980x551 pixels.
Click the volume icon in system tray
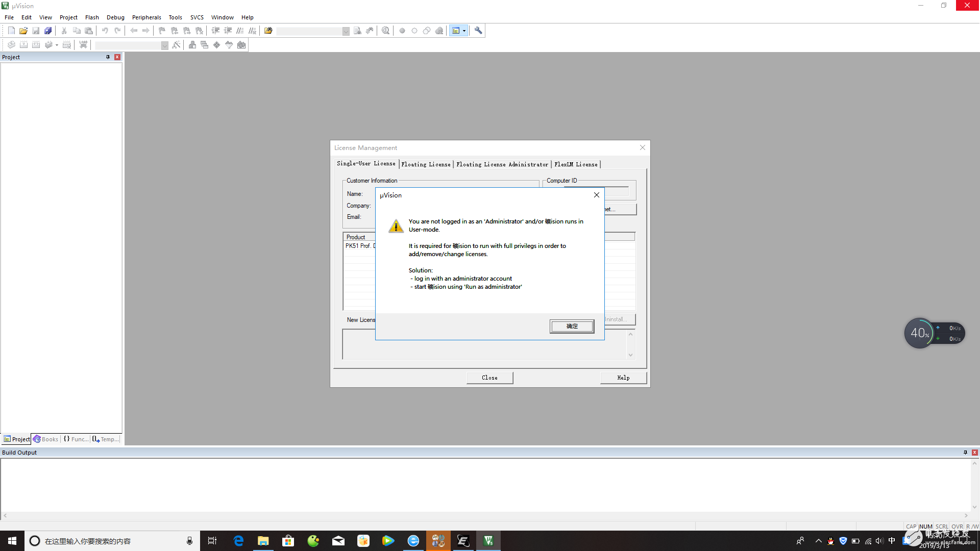click(879, 541)
